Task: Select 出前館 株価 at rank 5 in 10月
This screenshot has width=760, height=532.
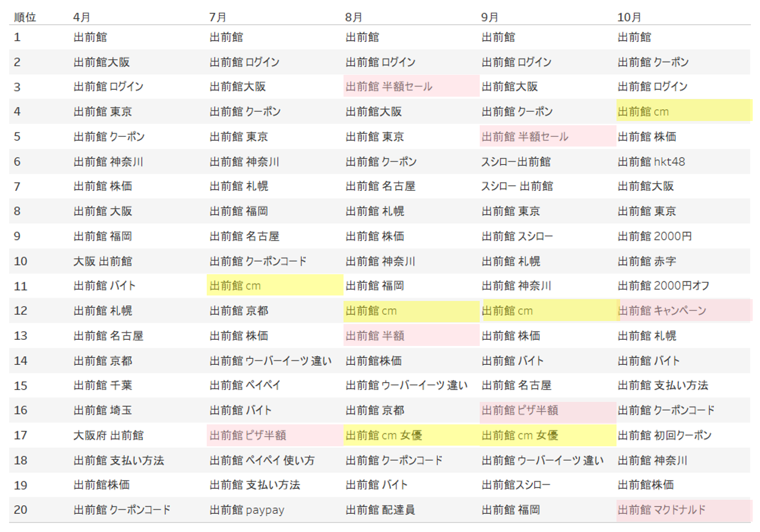Action: point(647,137)
